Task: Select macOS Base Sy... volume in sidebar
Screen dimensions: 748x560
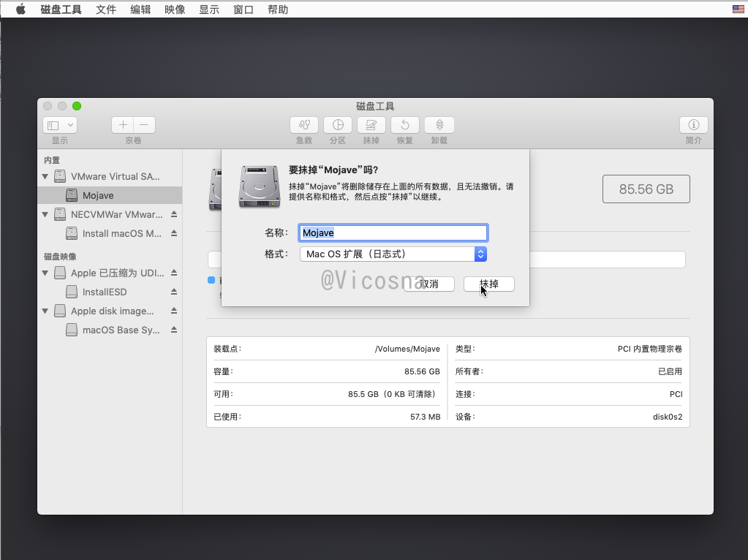Action: coord(110,330)
